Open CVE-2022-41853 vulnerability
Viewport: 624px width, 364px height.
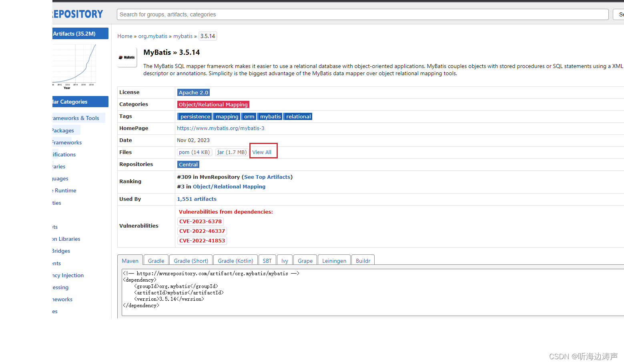[x=202, y=240]
